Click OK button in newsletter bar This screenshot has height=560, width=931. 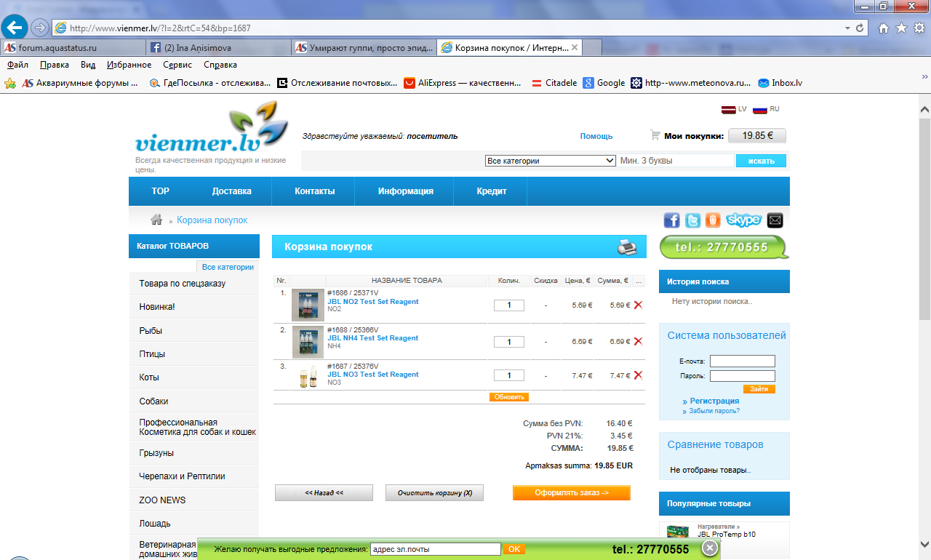point(514,549)
